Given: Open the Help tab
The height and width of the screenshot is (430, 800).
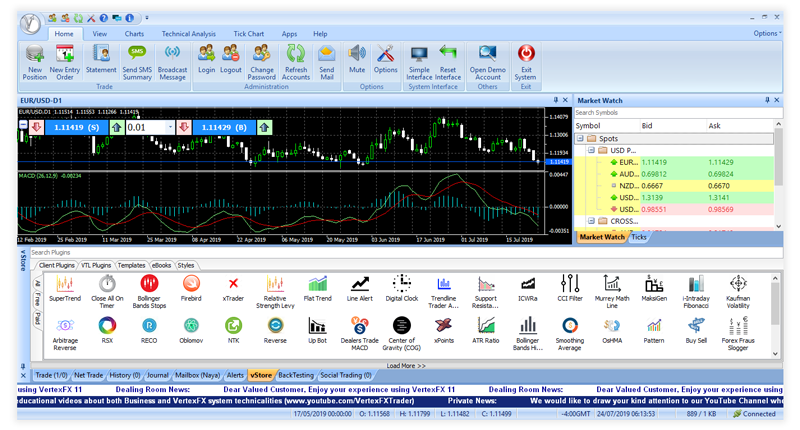Looking at the screenshot, I should [320, 34].
